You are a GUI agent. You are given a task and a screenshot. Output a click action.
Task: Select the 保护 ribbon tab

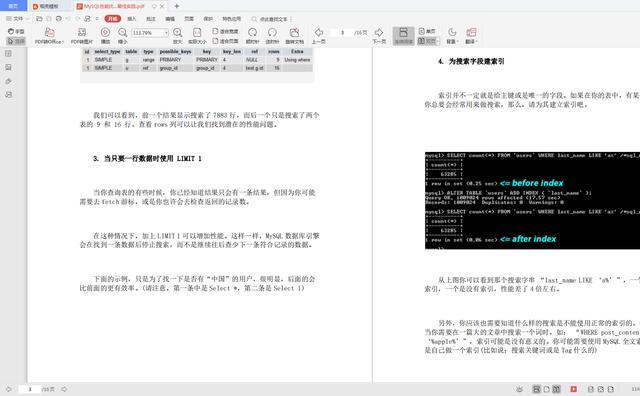coord(208,19)
